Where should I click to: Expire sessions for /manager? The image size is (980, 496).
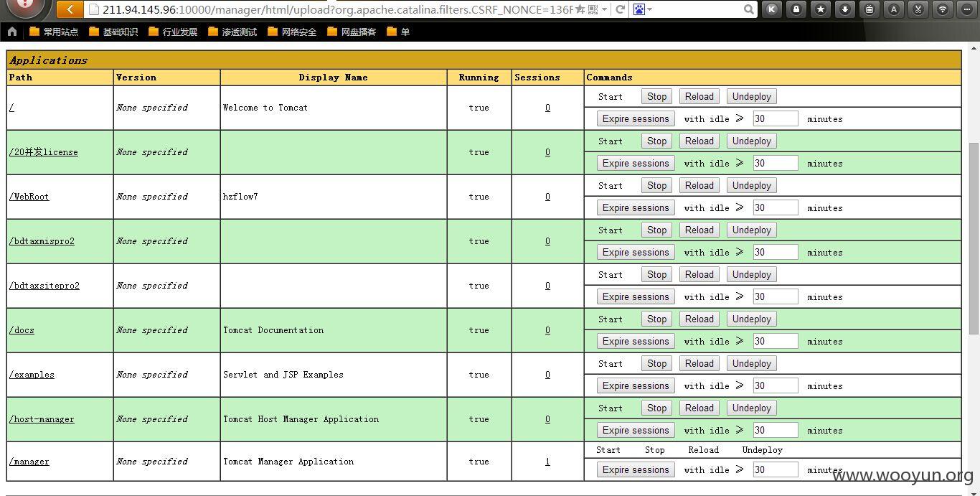(x=636, y=470)
